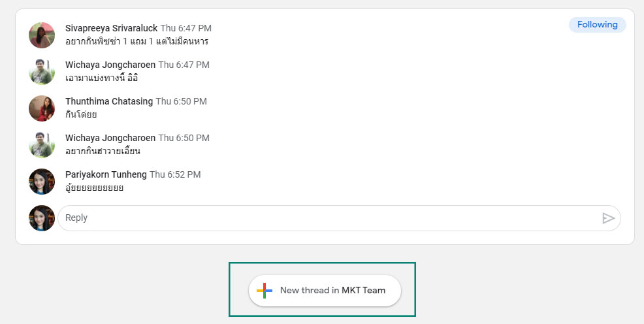Screen dimensions: 644x324
Task: Open Sivapreeya Srivaraluck's profile avatar
Action: 42,35
